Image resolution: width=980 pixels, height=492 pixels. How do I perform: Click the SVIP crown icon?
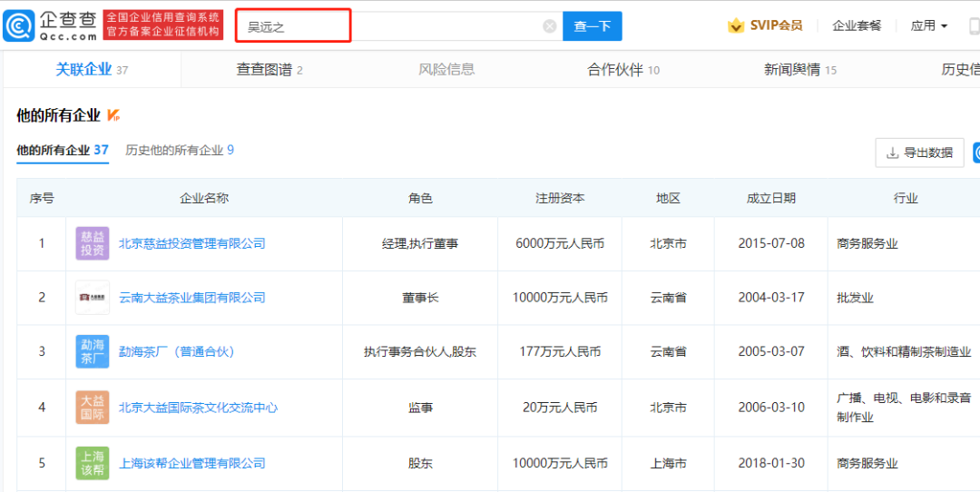[x=736, y=25]
